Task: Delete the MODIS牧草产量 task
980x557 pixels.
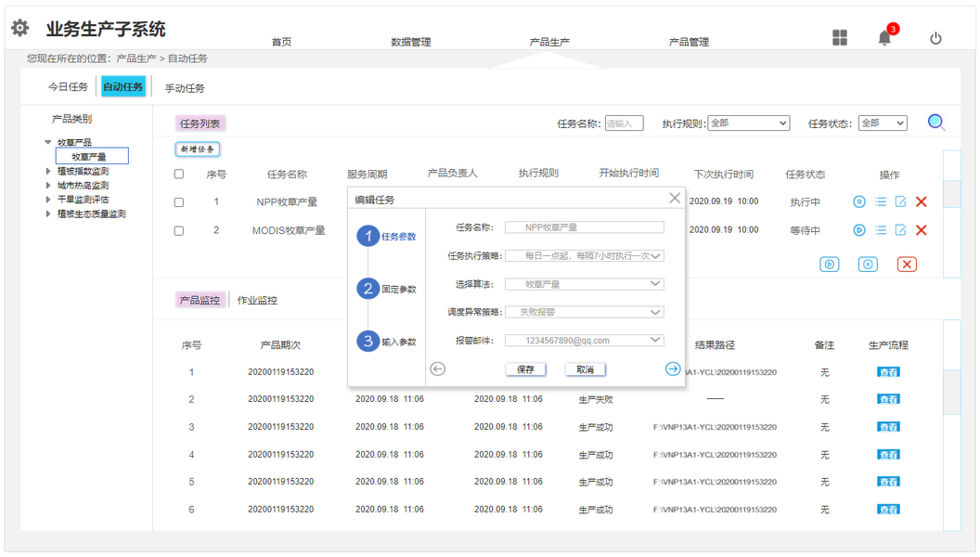Action: [922, 230]
